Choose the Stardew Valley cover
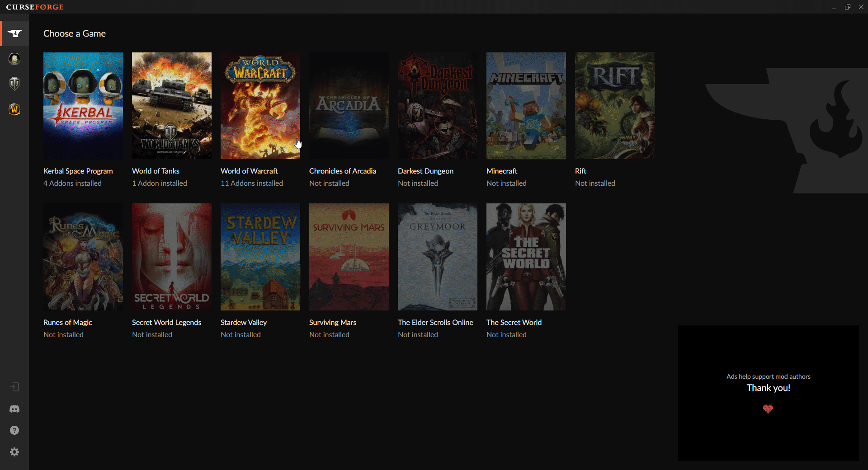This screenshot has height=470, width=868. (260, 257)
